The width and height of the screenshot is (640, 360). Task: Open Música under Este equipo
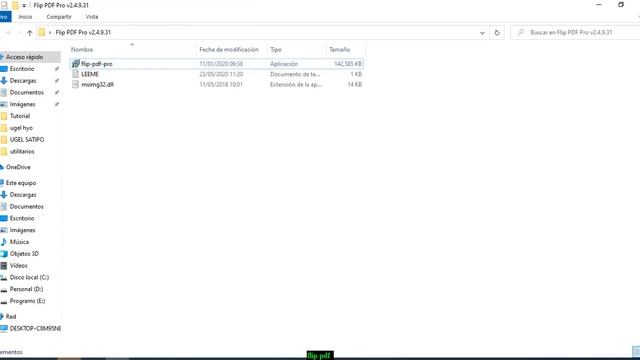point(19,242)
